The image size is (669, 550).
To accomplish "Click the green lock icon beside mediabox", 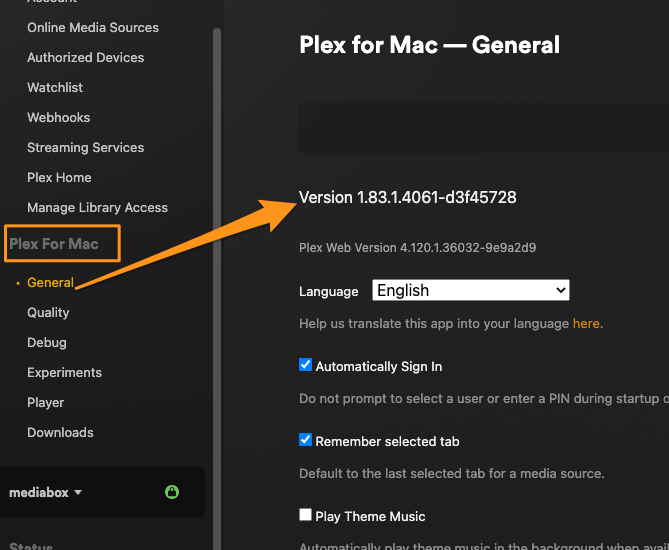I will point(172,492).
